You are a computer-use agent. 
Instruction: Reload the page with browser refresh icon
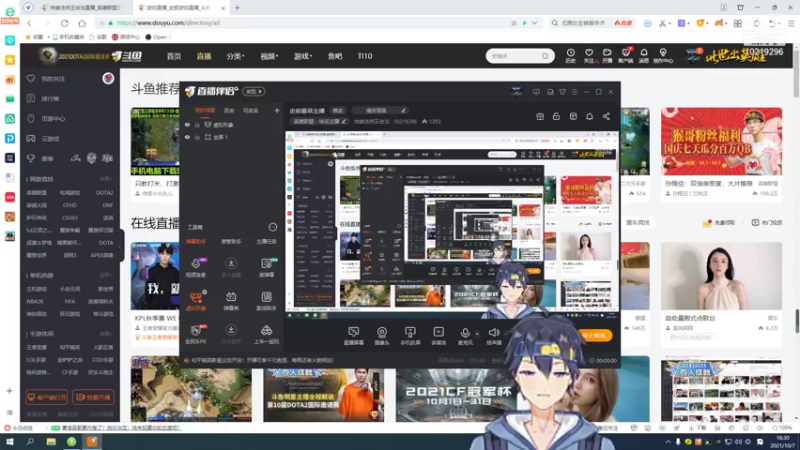pos(64,23)
